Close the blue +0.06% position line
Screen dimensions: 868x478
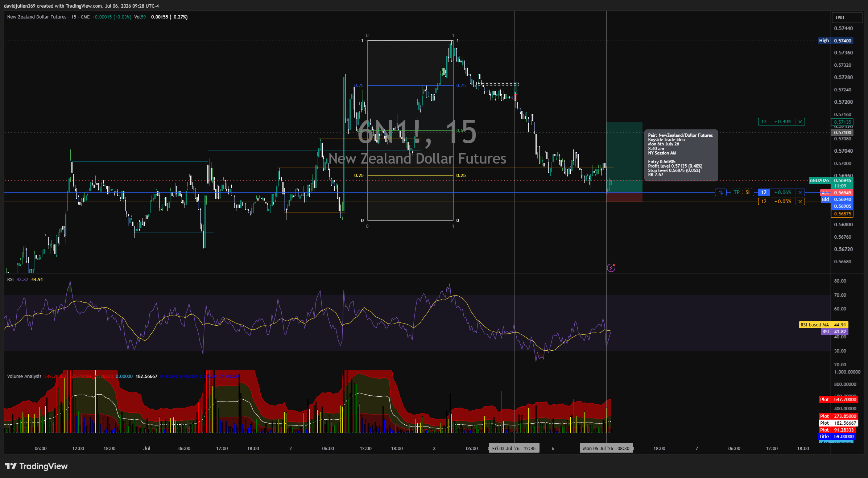[800, 193]
